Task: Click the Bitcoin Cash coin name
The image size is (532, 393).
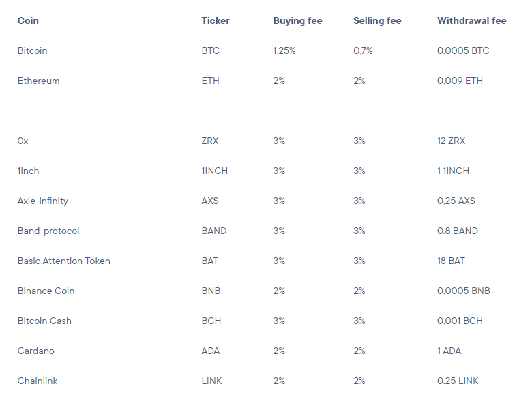Action: tap(44, 321)
